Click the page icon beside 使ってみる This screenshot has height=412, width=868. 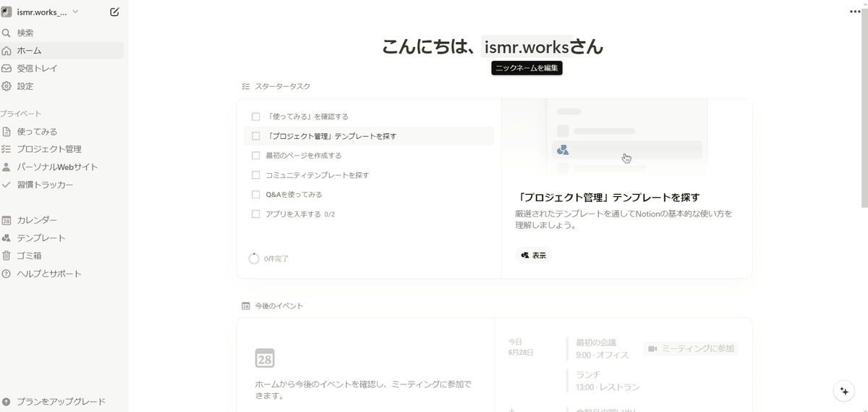click(7, 132)
